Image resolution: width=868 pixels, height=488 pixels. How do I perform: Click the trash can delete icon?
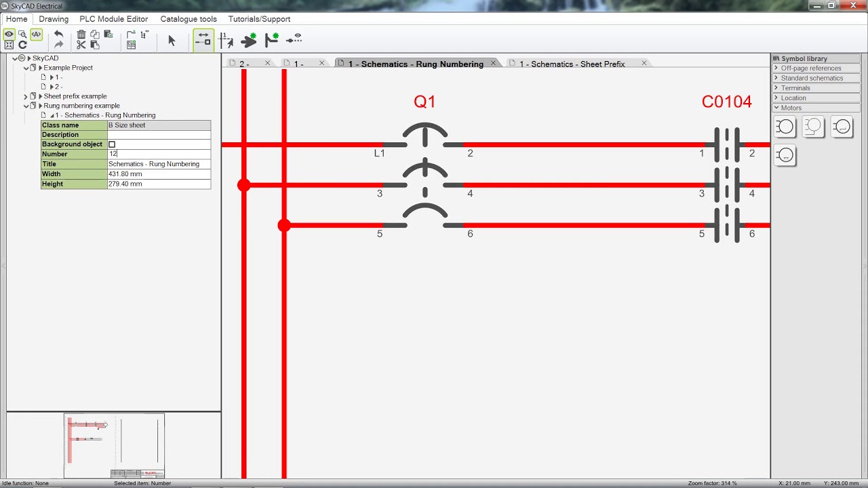[x=81, y=34]
